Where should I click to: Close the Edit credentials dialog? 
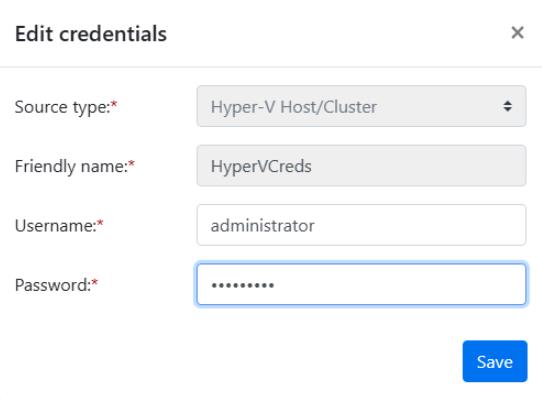click(x=517, y=33)
